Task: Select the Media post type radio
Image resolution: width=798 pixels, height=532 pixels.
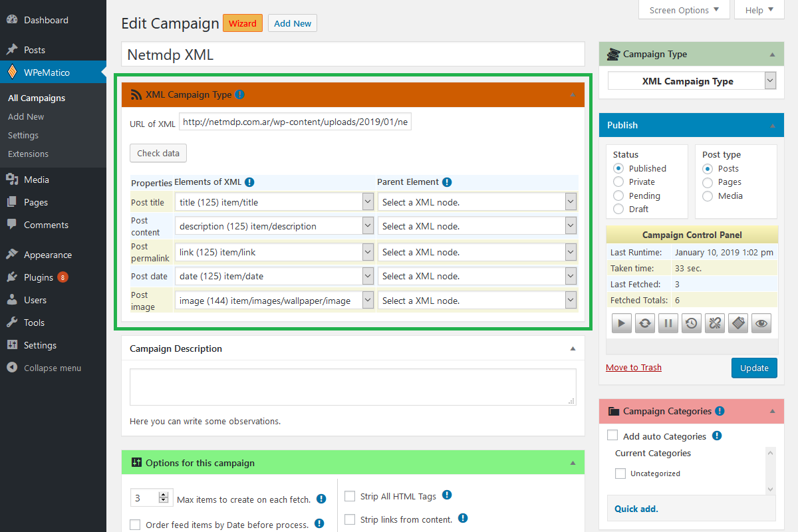Action: point(708,196)
